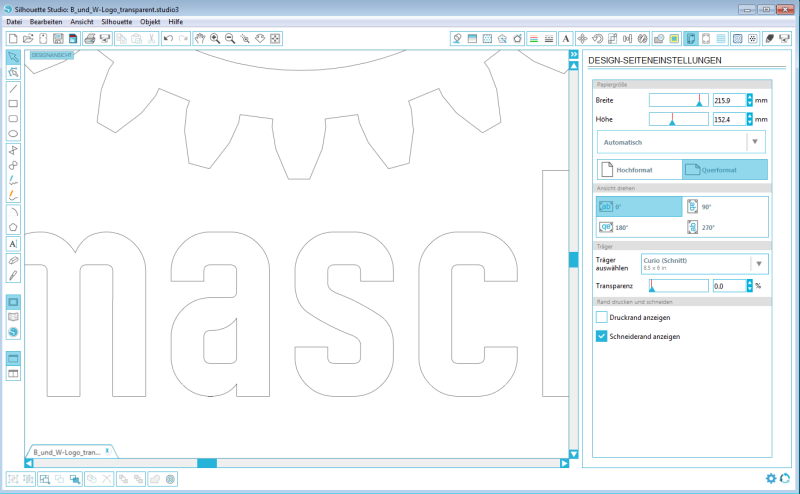Select the pan hand tool
This screenshot has width=800, height=494.
point(200,39)
